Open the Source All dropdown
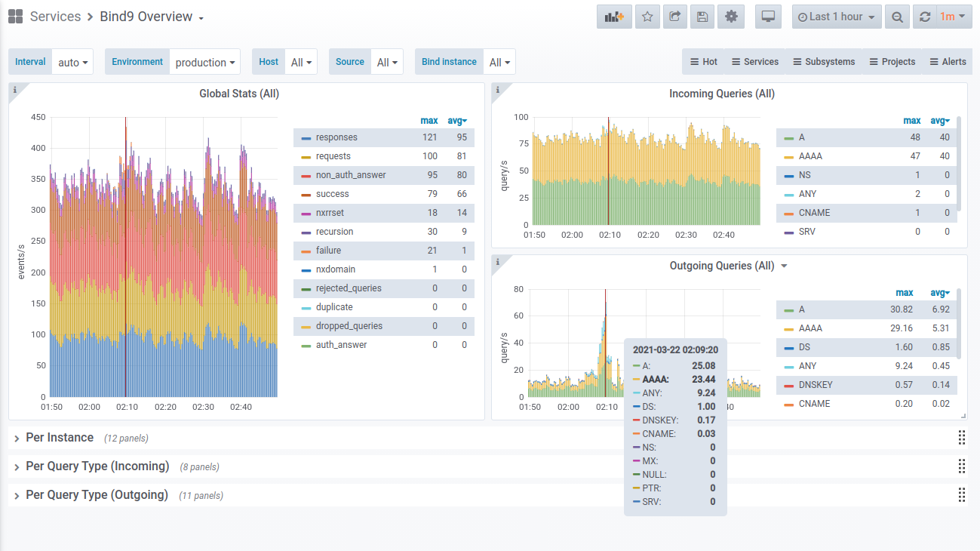980x551 pixels. 387,62
